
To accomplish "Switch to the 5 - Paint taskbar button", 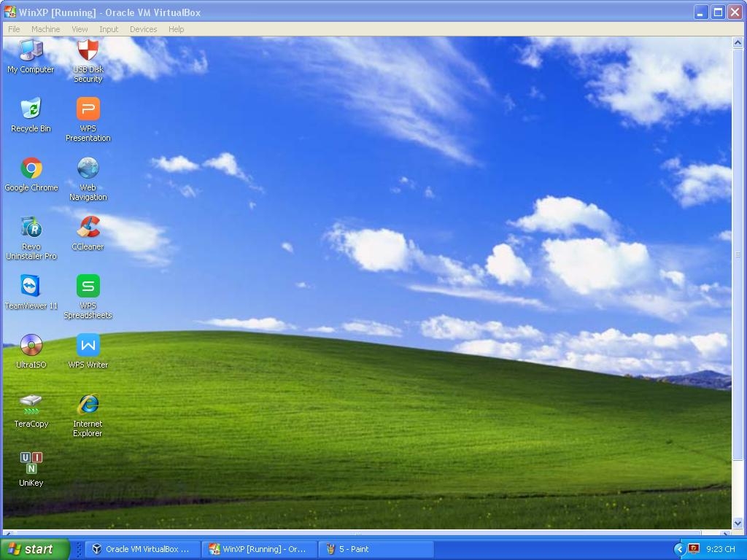I will (376, 549).
